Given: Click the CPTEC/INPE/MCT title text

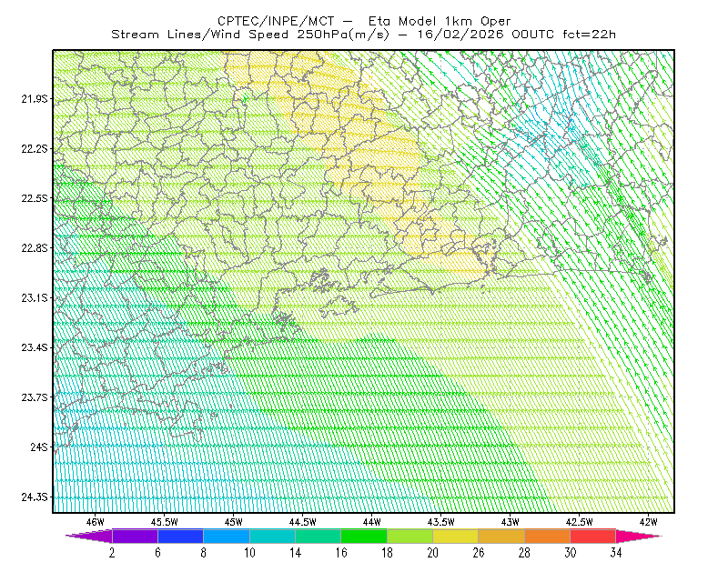Looking at the screenshot, I should (276, 21).
